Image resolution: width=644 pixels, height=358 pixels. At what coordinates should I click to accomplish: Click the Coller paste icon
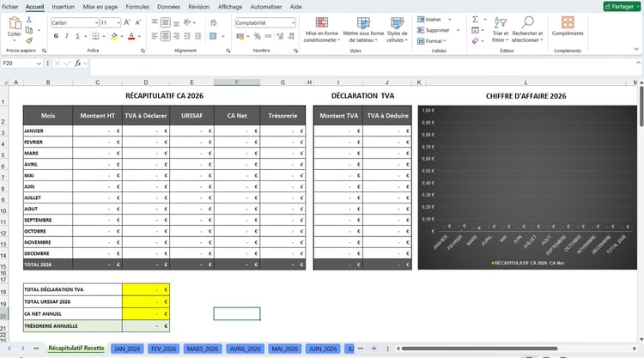click(15, 23)
